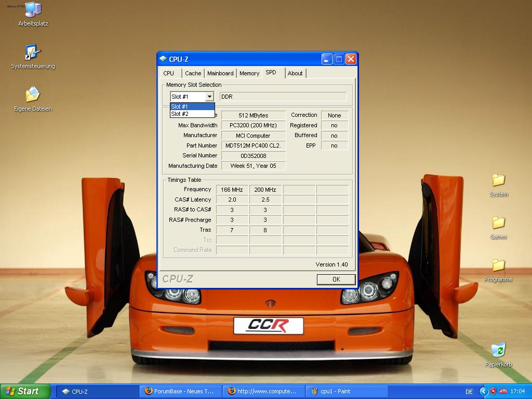532x399 pixels.
Task: Switch to the computer URL Firefox taskbar window
Action: coord(263,392)
